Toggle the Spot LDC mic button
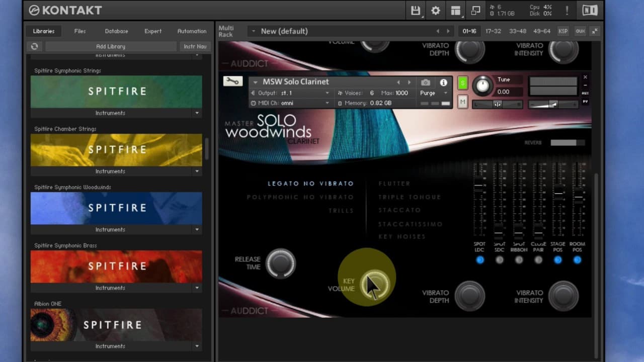 click(480, 260)
